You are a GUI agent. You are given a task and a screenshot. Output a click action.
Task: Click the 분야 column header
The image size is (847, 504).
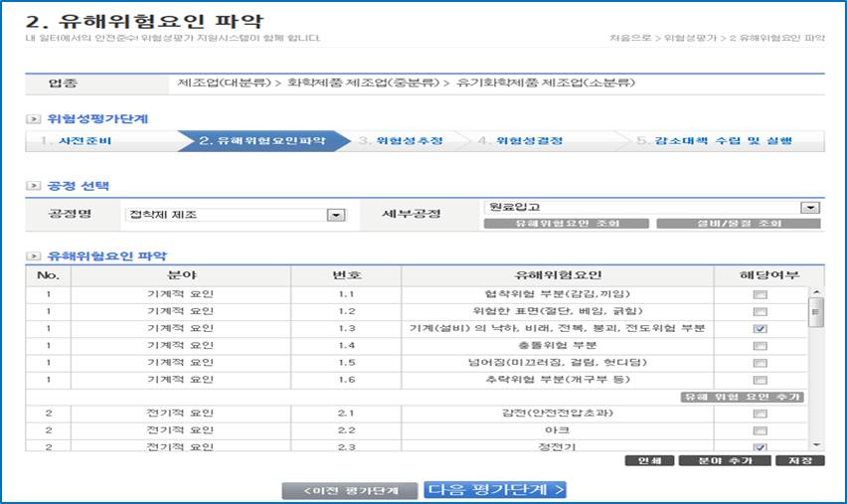click(x=181, y=275)
